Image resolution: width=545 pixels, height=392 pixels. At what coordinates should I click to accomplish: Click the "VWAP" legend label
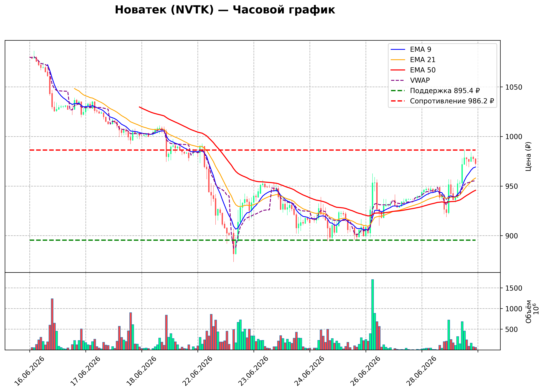point(420,80)
